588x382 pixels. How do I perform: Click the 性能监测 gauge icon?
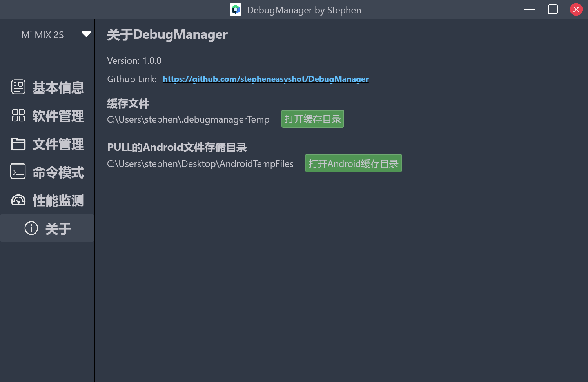click(x=18, y=200)
